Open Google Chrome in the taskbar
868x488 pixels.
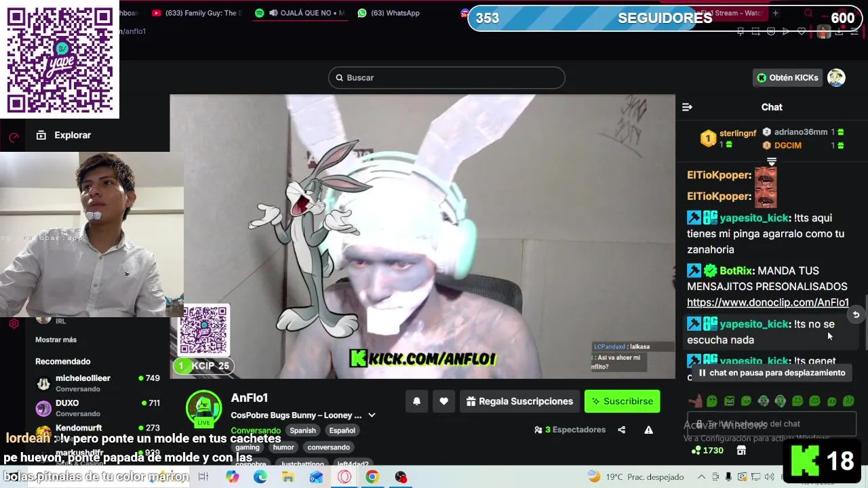[x=372, y=477]
